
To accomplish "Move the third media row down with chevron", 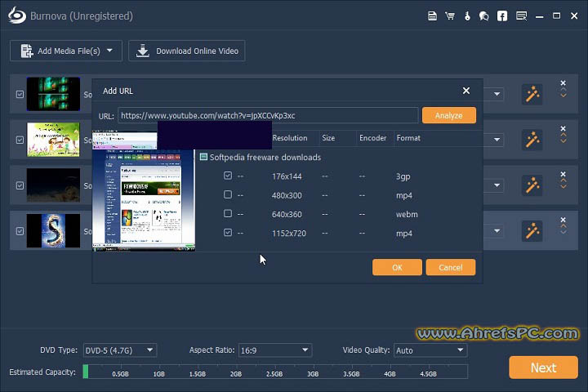I will (563, 187).
